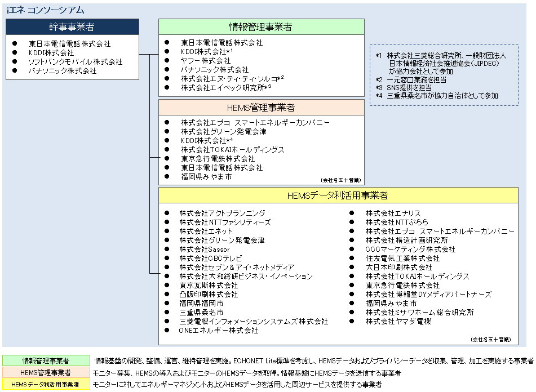Click '凸版印刷株式会社'

209,294
